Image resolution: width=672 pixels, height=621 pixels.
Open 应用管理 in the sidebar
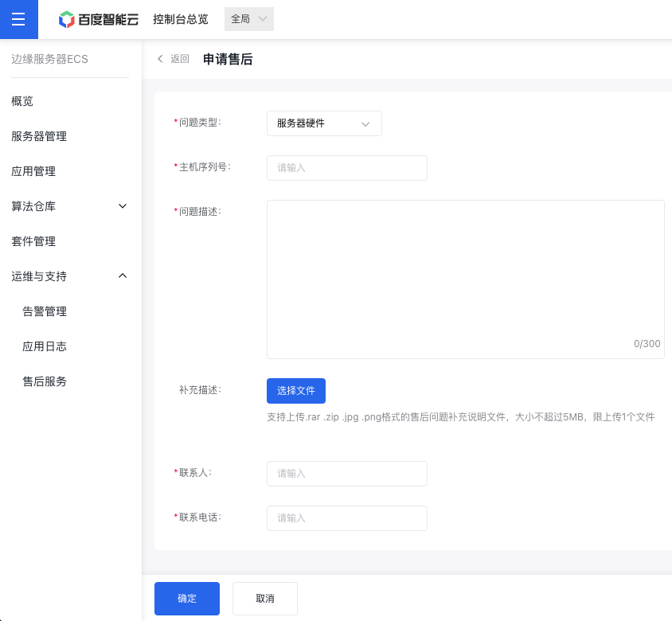[33, 171]
